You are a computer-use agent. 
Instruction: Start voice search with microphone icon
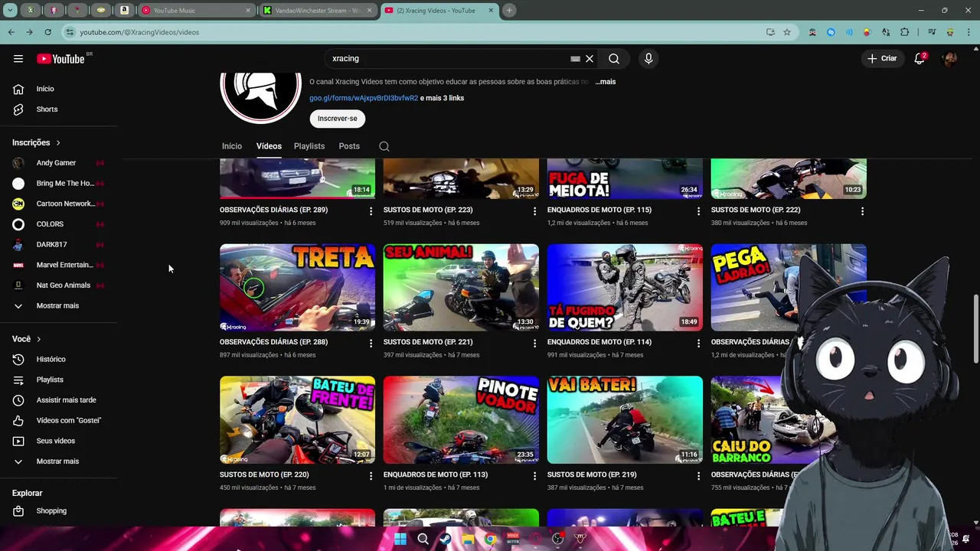pyautogui.click(x=648, y=58)
